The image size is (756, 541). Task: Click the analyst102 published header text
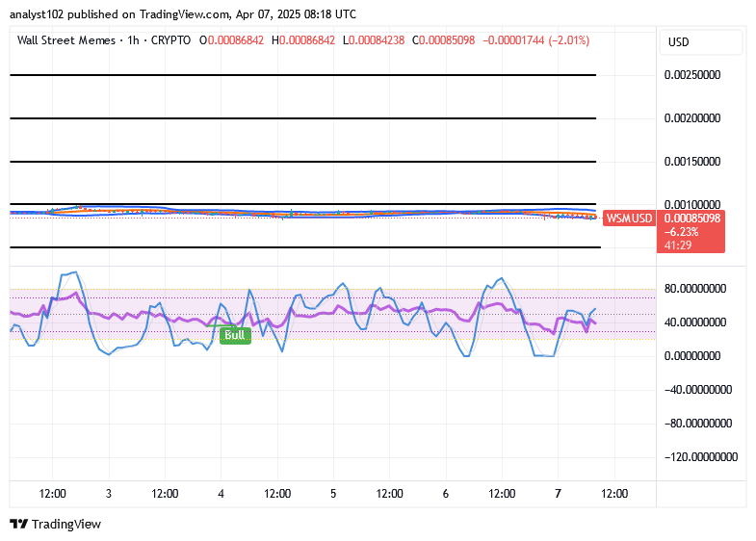183,14
